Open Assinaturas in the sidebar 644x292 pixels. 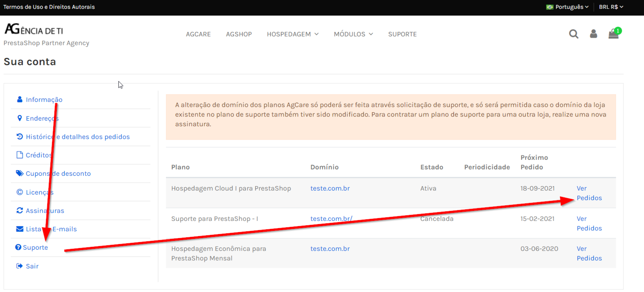coord(45,210)
